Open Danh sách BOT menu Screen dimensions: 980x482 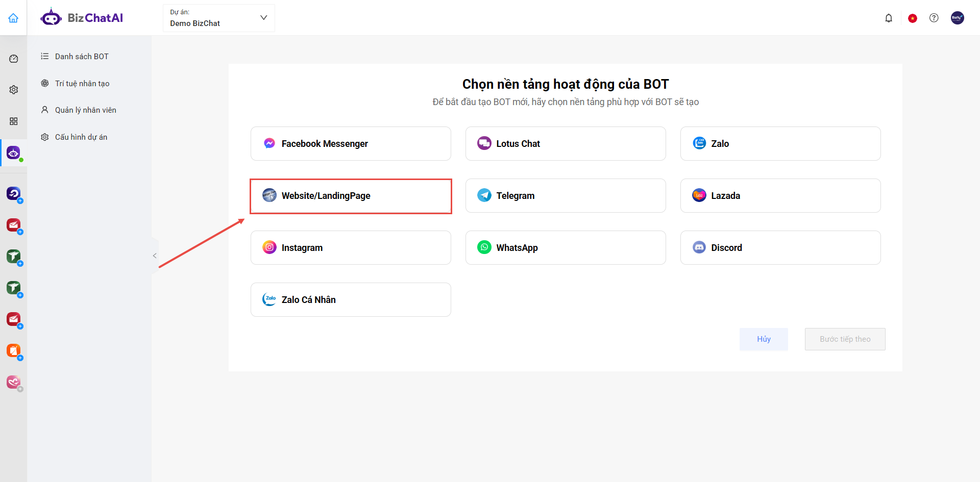[75, 57]
